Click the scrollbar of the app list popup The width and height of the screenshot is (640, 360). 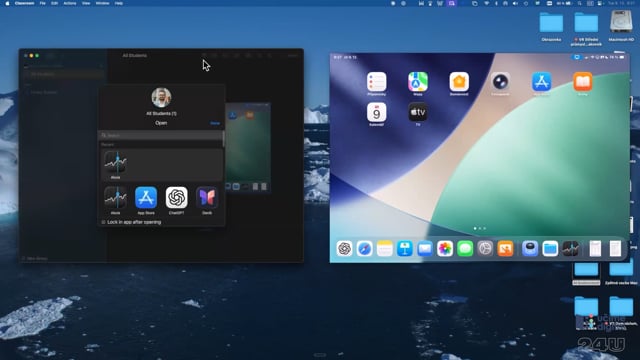[223, 139]
